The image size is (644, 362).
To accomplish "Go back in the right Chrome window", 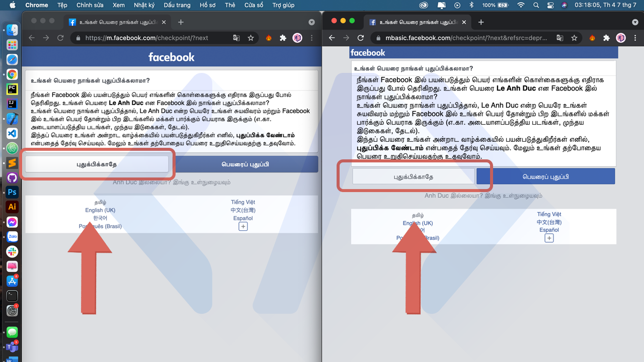I will point(332,38).
